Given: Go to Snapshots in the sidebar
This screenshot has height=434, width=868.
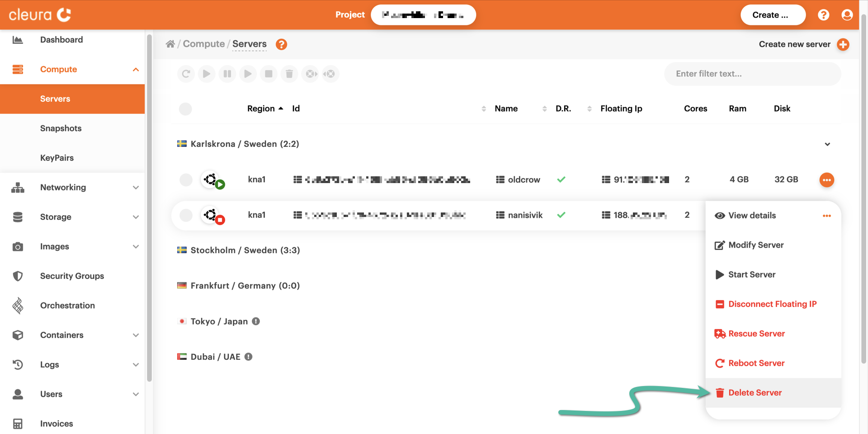Looking at the screenshot, I should point(61,128).
